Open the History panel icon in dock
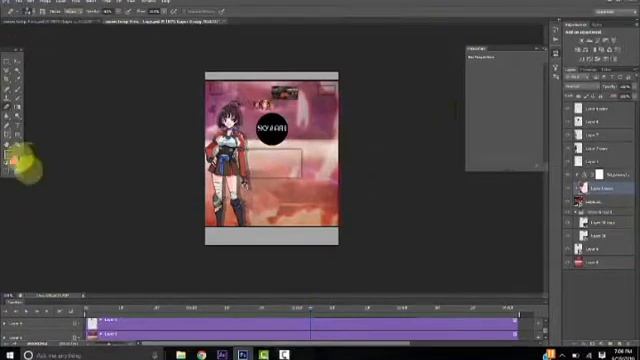Image resolution: width=640 pixels, height=360 pixels. pos(556,29)
